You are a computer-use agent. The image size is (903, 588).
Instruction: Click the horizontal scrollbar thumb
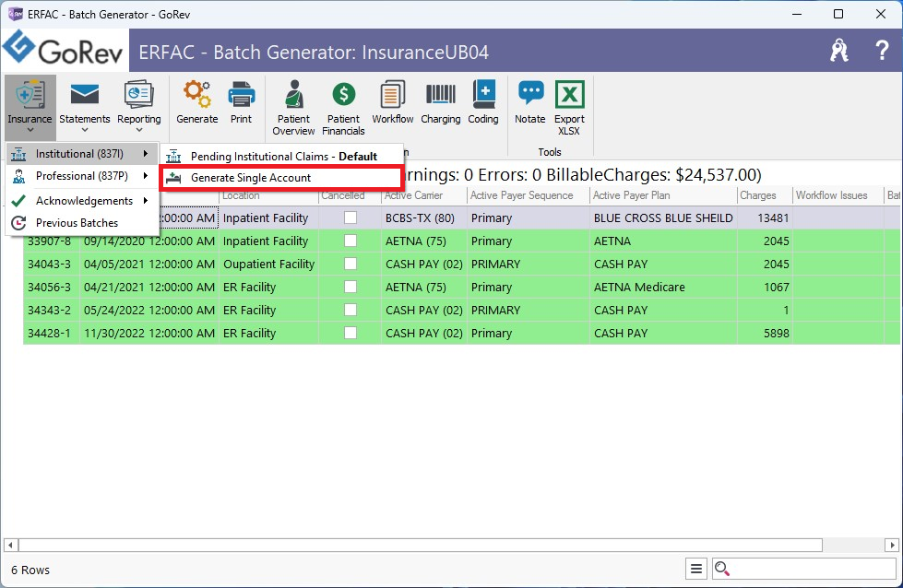(421, 545)
